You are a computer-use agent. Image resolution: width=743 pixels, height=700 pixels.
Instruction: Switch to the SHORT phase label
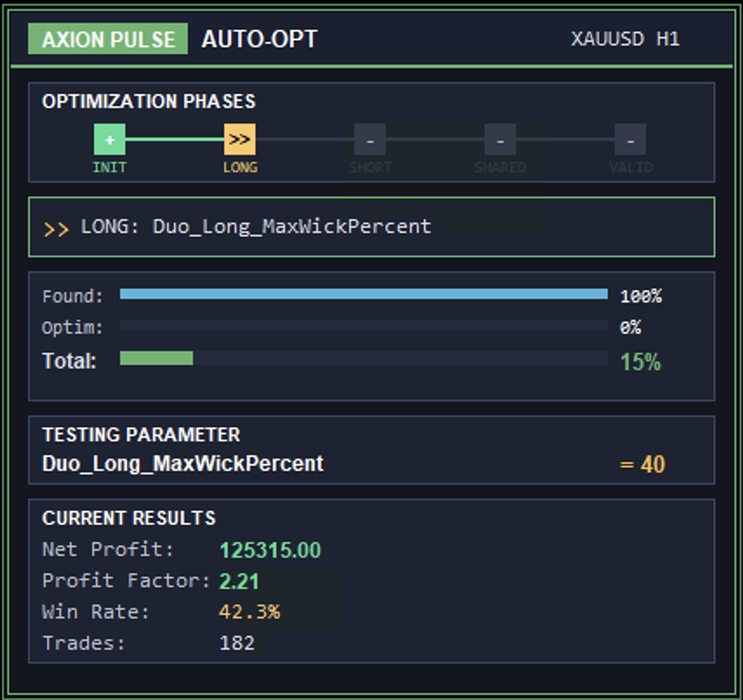(x=371, y=167)
